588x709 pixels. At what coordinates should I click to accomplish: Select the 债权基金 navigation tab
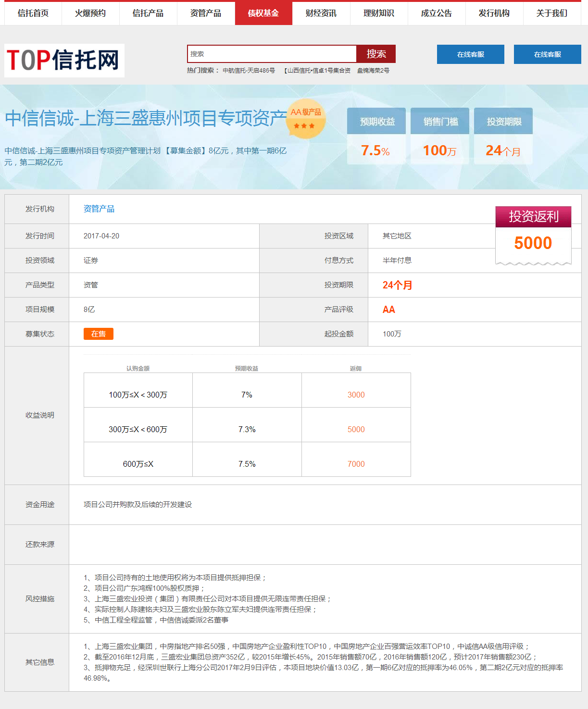pos(263,13)
